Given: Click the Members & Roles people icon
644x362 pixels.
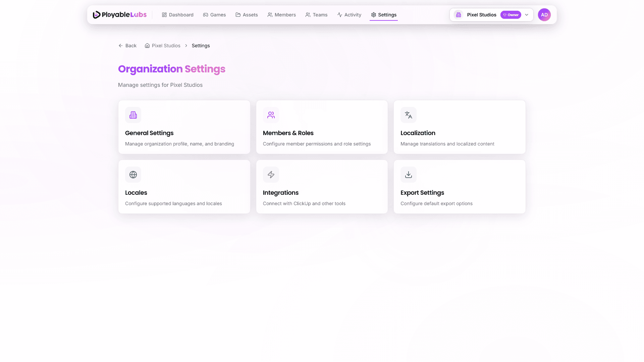Looking at the screenshot, I should point(271,115).
